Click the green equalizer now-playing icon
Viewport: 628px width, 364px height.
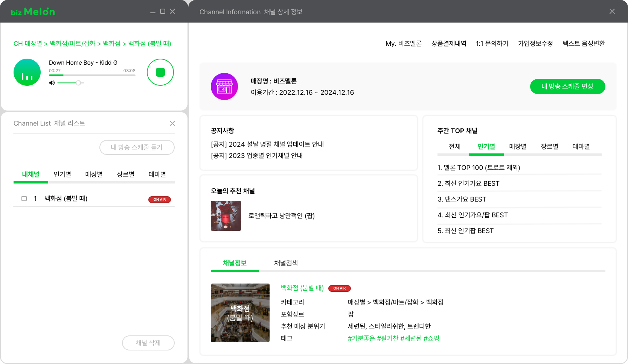27,72
